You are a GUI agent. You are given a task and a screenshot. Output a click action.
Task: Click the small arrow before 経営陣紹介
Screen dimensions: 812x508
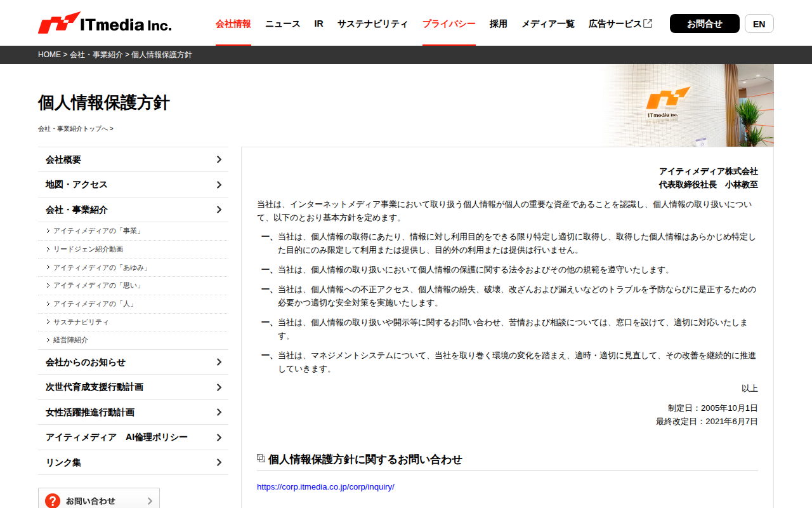48,340
